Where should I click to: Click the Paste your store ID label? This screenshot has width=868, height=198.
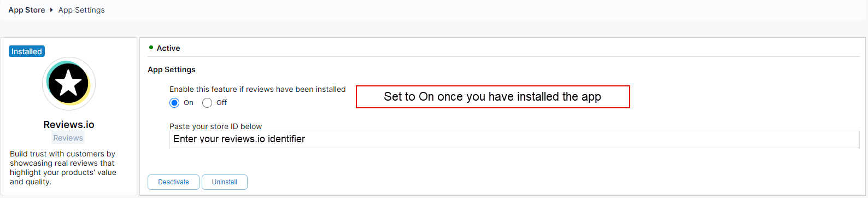tap(215, 126)
